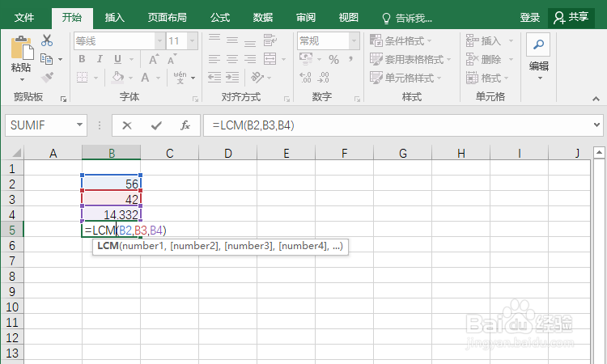This screenshot has width=607, height=364.
Task: Click 共享 share button
Action: 571,18
